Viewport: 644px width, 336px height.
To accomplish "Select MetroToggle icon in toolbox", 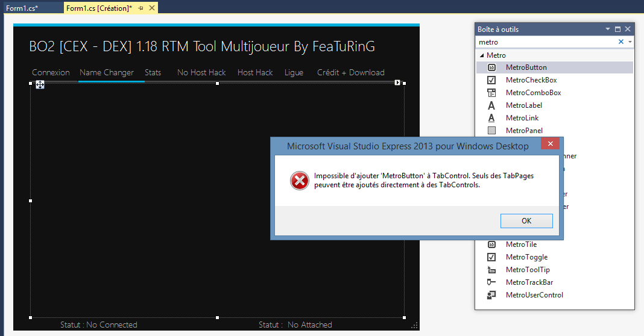I will click(x=491, y=257).
